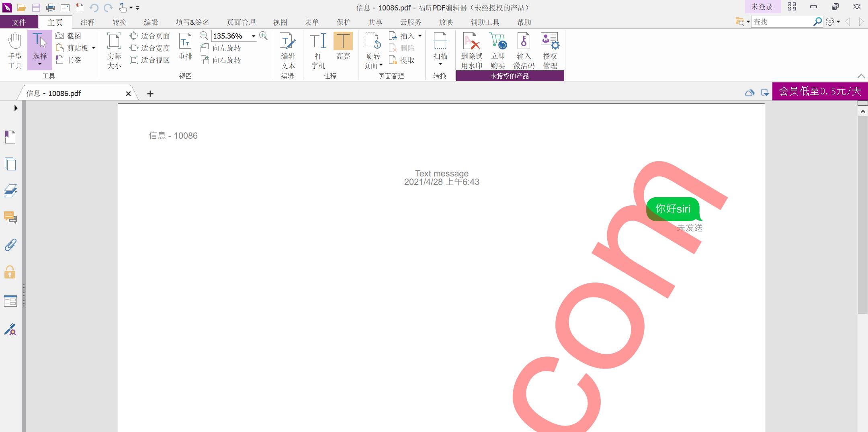Click the 未发送 status text
Viewport: 868px width, 432px height.
point(690,228)
